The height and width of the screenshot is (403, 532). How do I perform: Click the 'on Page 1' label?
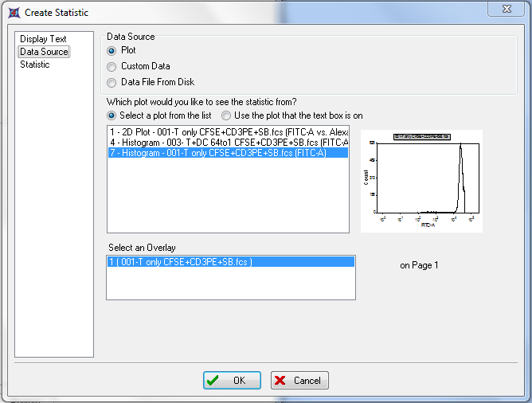point(419,265)
